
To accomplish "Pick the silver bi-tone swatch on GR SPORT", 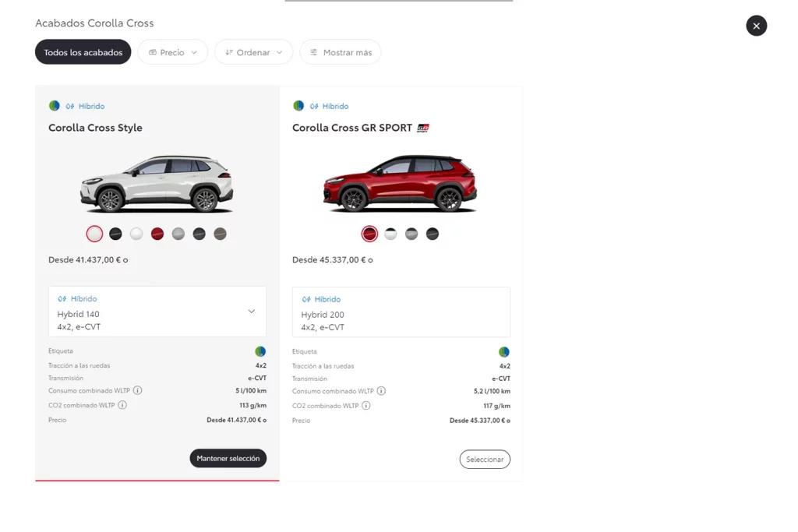I will pyautogui.click(x=411, y=234).
